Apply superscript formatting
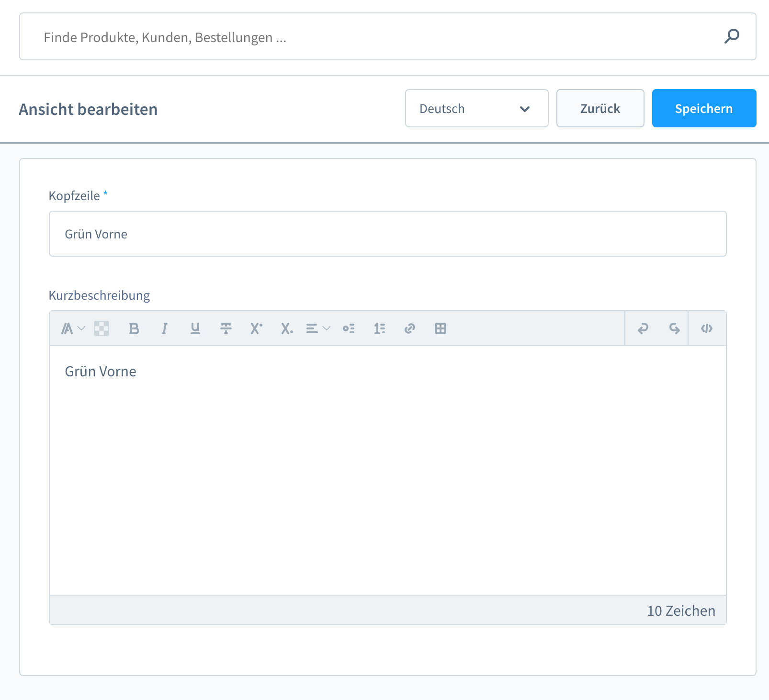 coord(256,328)
